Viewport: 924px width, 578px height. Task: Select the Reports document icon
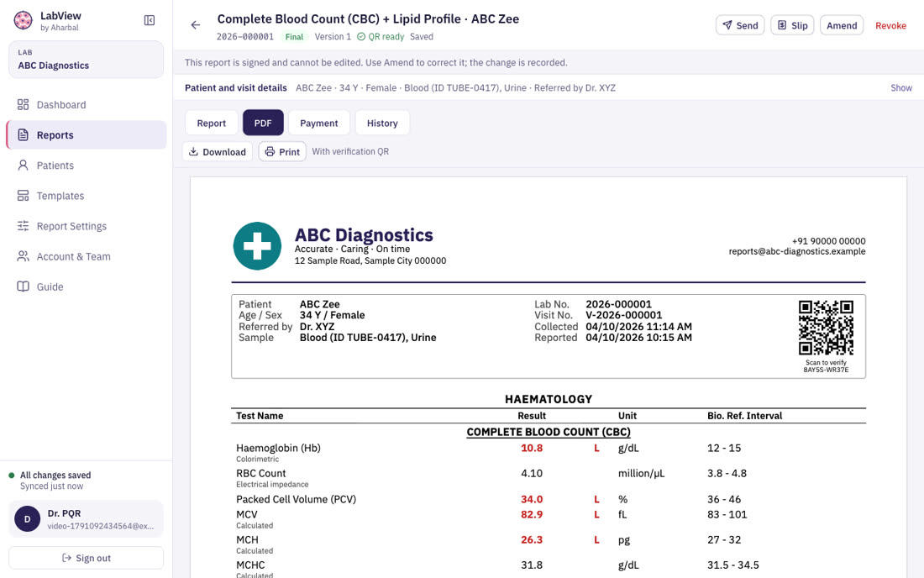[x=23, y=135]
